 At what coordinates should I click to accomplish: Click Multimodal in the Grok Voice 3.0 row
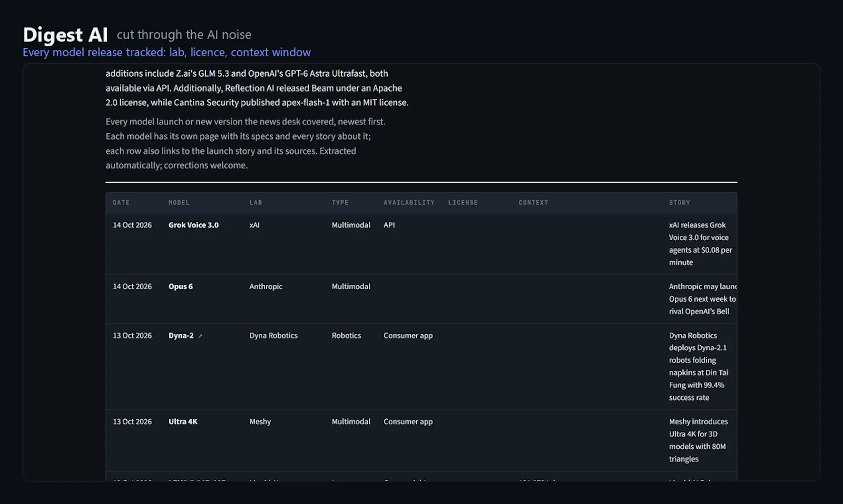pyautogui.click(x=351, y=225)
